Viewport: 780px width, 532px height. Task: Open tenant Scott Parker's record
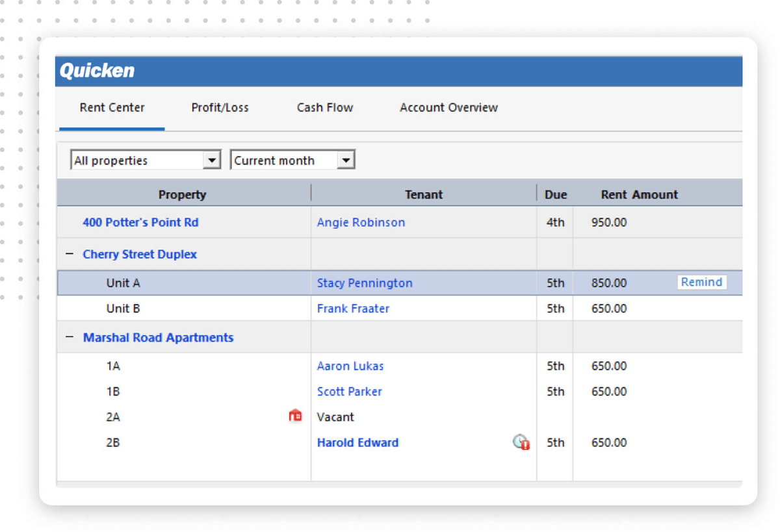(349, 391)
